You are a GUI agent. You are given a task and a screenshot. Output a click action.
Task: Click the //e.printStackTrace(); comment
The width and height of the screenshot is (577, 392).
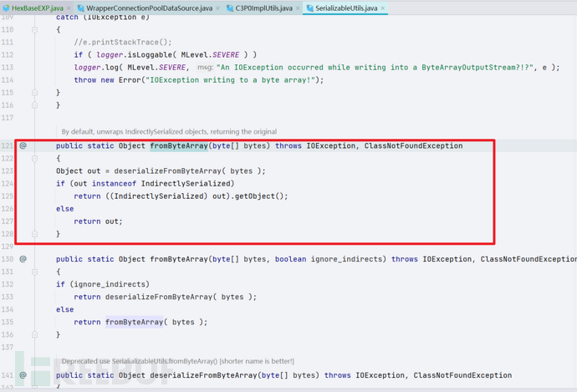pyautogui.click(x=123, y=43)
